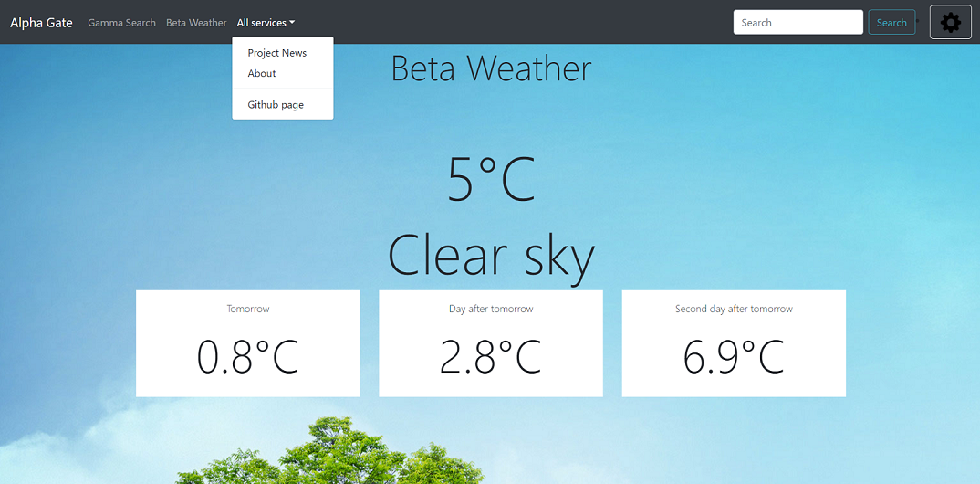Focus the Search input field
980x484 pixels.
(x=798, y=23)
